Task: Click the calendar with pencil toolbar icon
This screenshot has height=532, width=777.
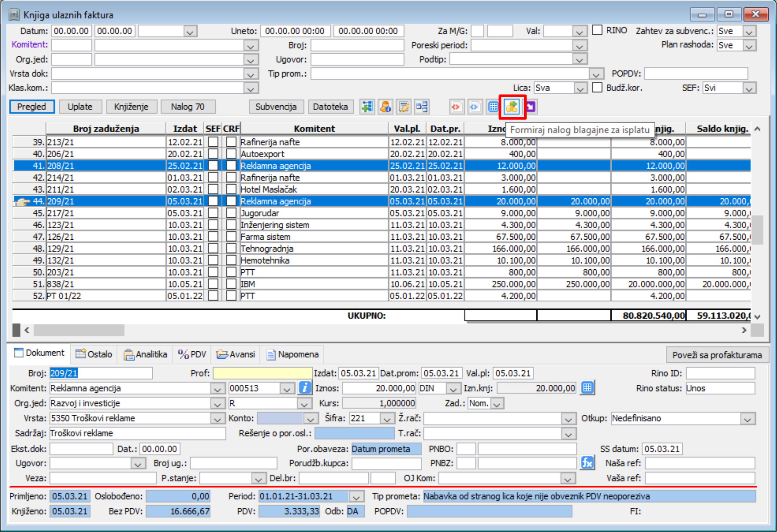Action: click(x=403, y=107)
